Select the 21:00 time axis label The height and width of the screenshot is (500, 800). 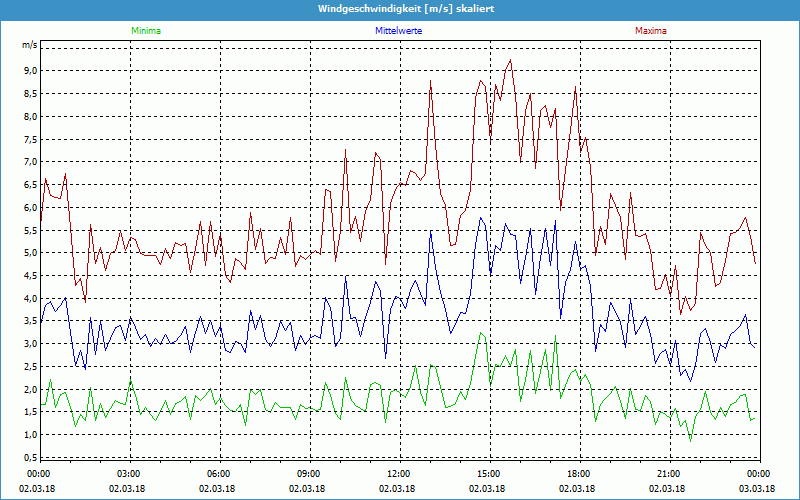pyautogui.click(x=668, y=474)
